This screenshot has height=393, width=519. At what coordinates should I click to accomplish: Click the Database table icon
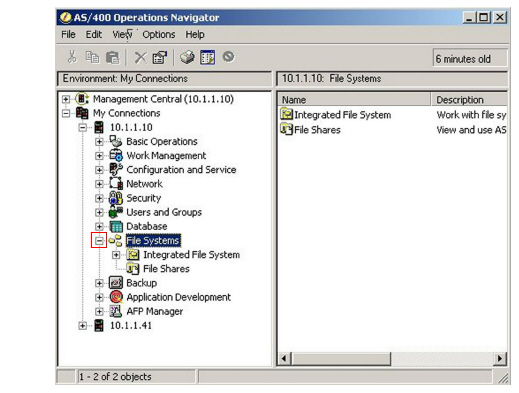[x=116, y=226]
